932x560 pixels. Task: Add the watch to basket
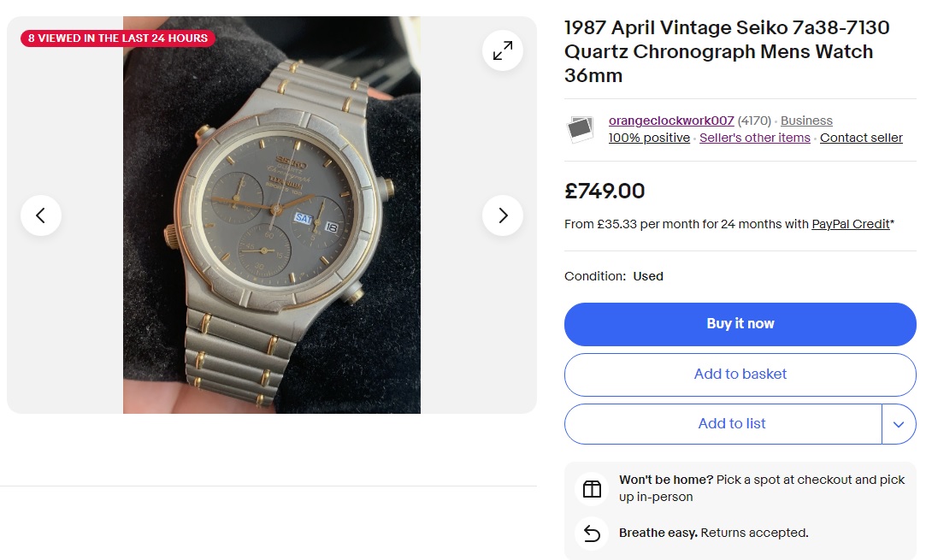pos(740,374)
